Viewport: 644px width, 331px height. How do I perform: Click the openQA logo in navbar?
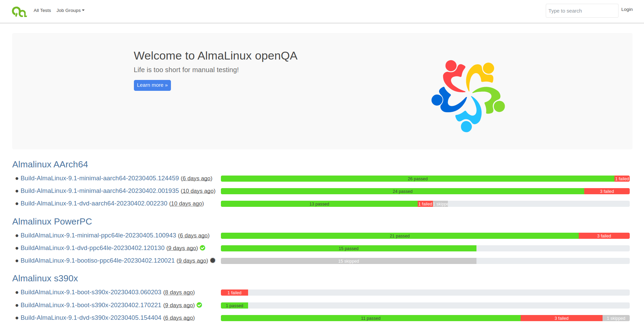[19, 12]
